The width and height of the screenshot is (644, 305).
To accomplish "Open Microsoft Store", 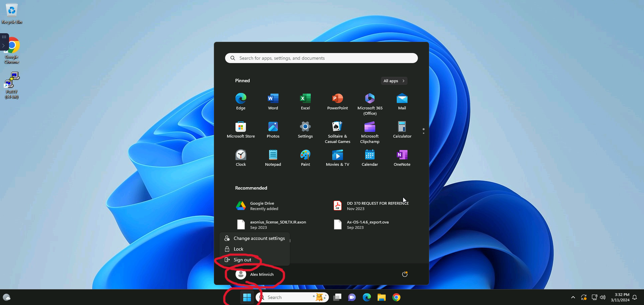I will pos(241,130).
